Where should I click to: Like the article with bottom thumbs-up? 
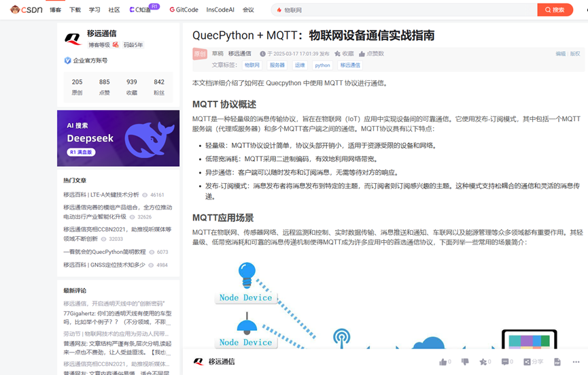click(x=443, y=362)
